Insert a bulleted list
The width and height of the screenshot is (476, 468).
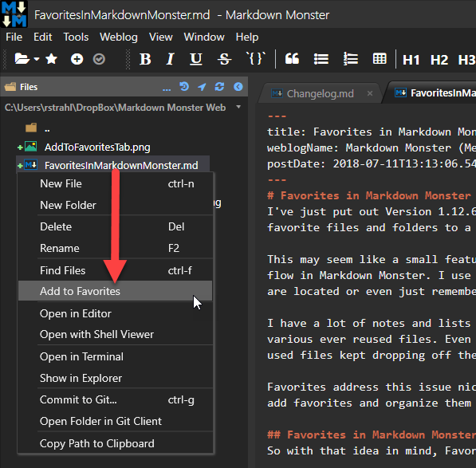pos(321,59)
